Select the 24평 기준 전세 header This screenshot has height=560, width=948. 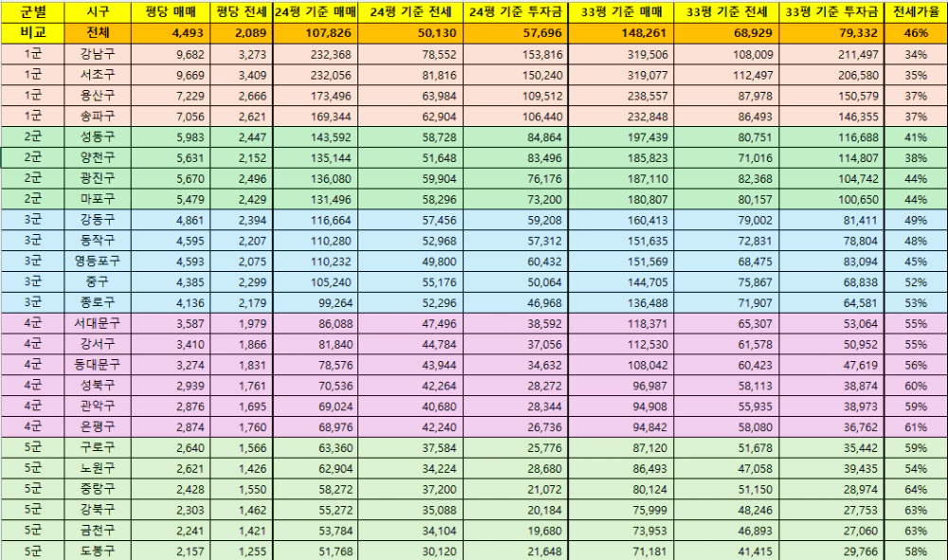tap(410, 12)
